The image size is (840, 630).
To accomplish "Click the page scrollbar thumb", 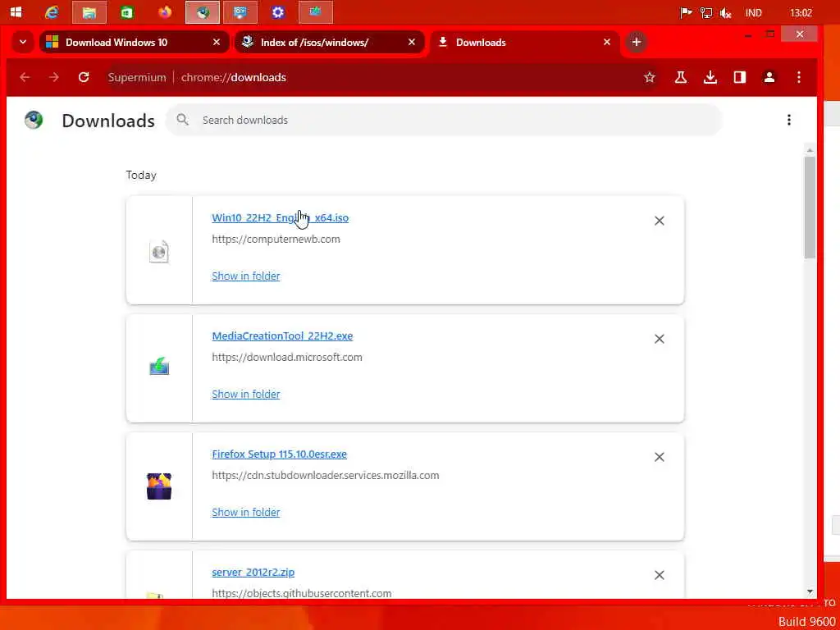I will tap(810, 207).
